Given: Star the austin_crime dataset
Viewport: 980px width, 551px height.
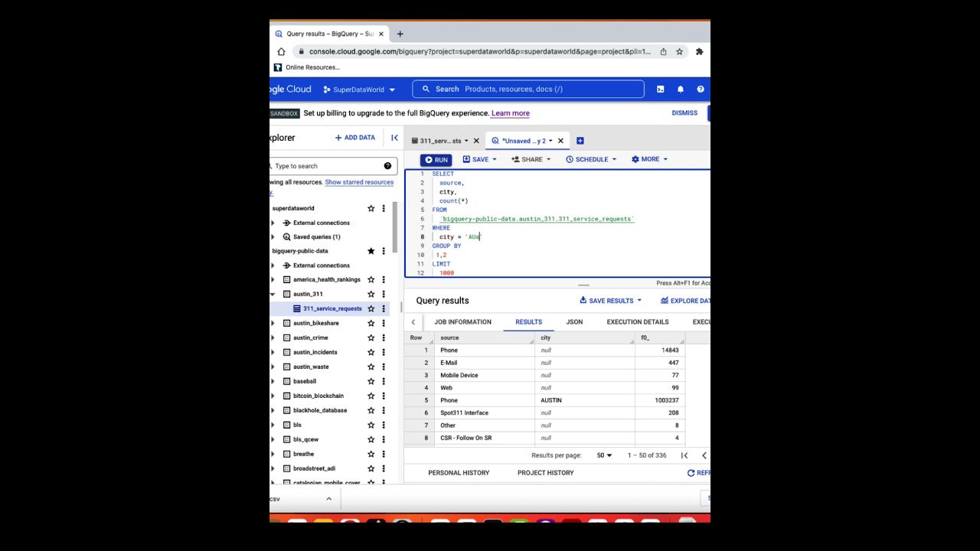Looking at the screenshot, I should pos(371,337).
